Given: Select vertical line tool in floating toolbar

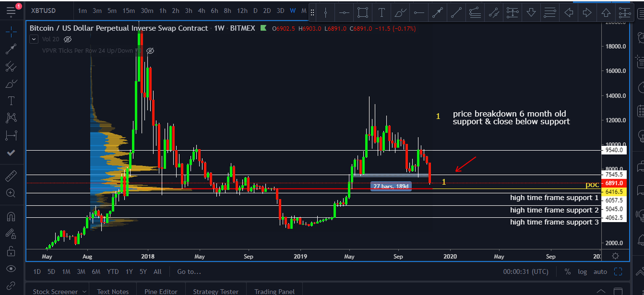Looking at the screenshot, I should [325, 12].
